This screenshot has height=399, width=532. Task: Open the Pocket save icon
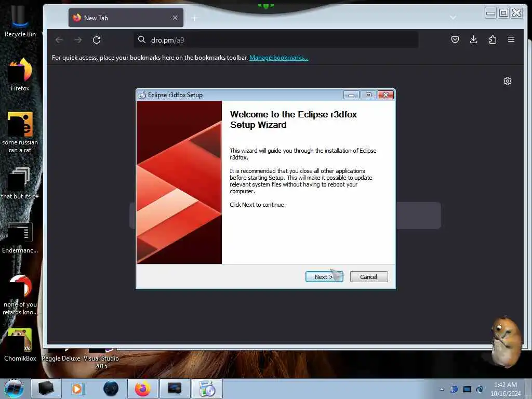[455, 39]
